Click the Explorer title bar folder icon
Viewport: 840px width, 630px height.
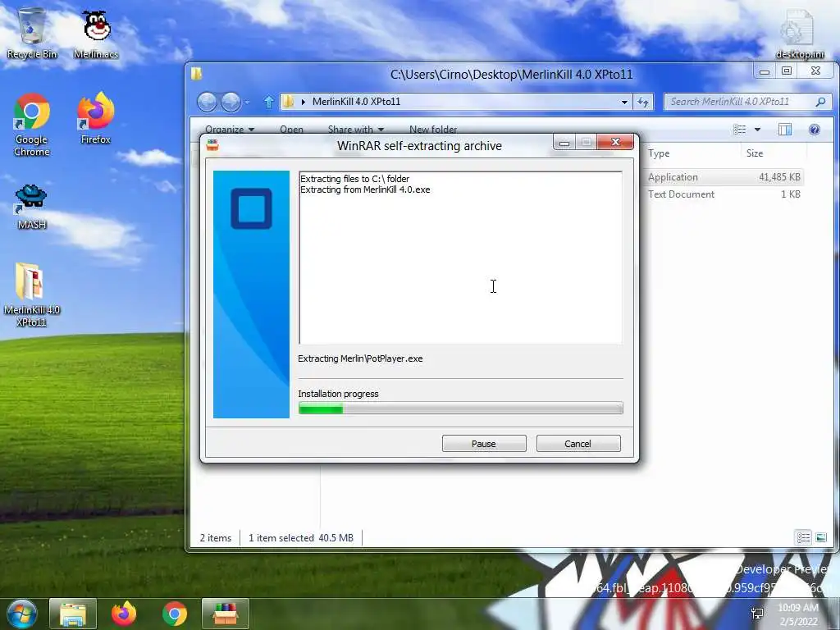197,73
